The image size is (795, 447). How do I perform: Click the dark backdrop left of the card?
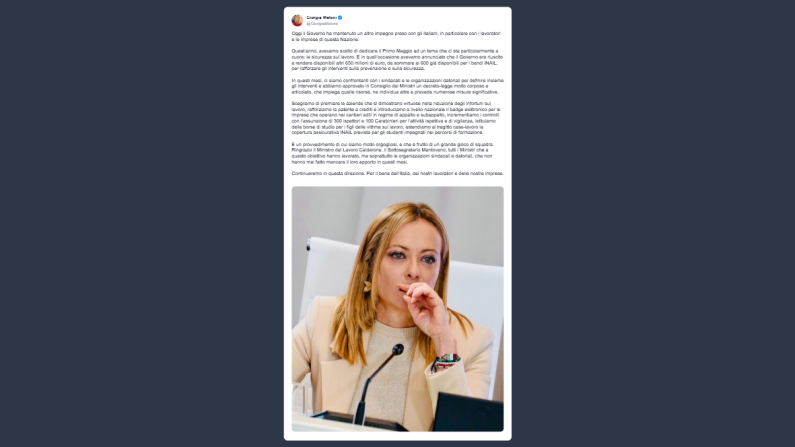tap(142, 224)
